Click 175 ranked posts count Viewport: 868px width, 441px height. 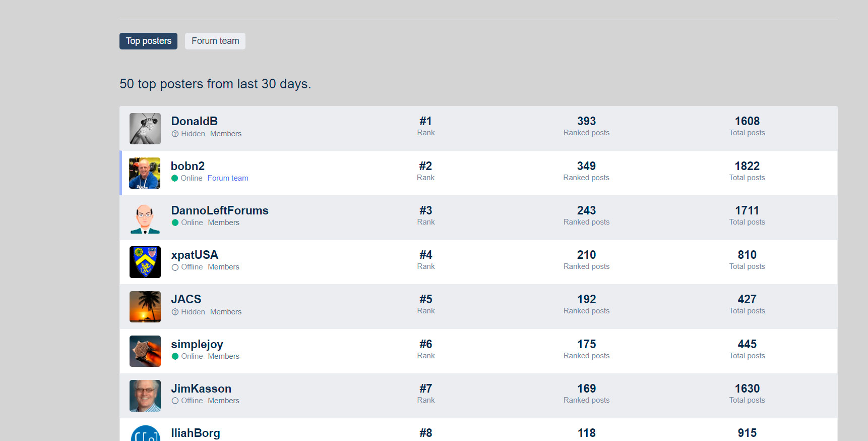[587, 344]
